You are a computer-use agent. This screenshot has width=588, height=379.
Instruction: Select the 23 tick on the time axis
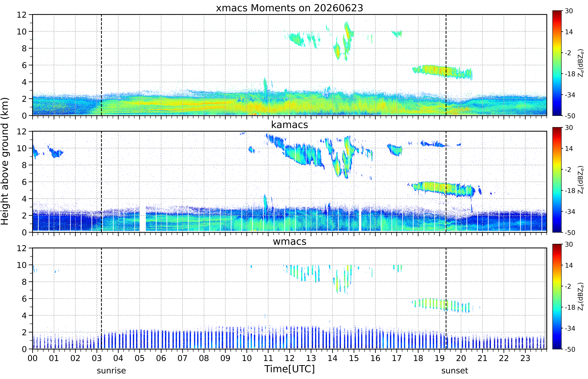pyautogui.click(x=525, y=358)
